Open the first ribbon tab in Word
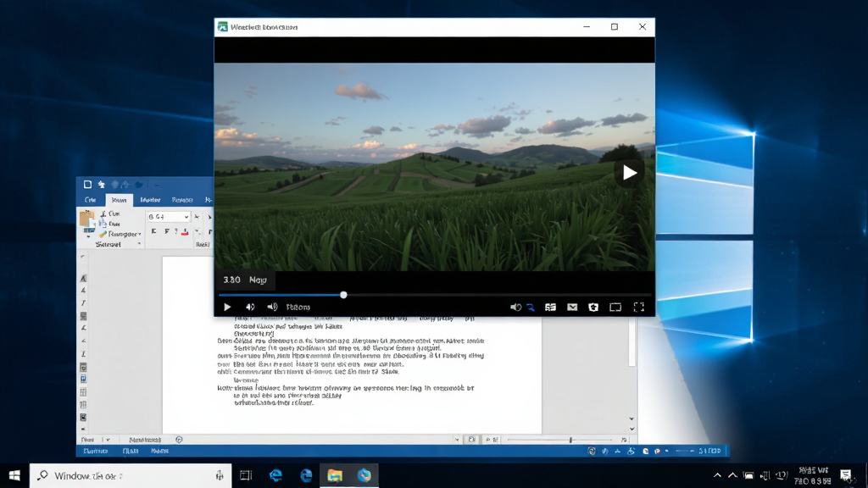 coord(90,200)
